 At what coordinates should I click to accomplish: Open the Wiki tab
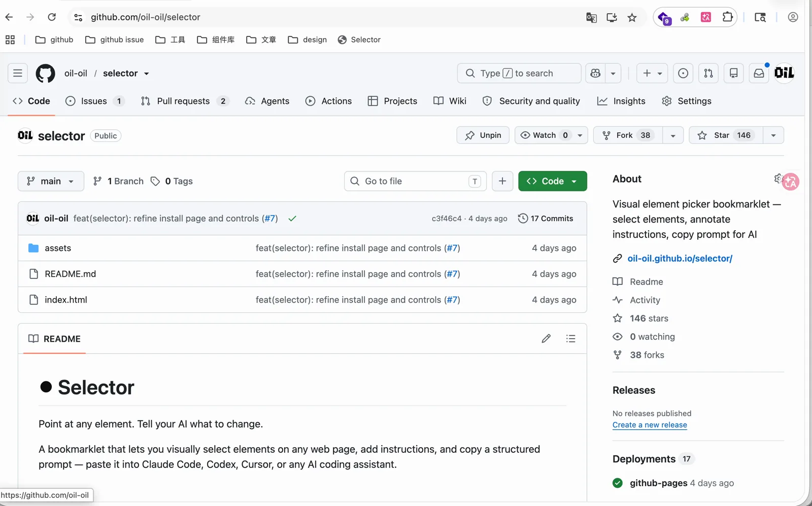450,101
